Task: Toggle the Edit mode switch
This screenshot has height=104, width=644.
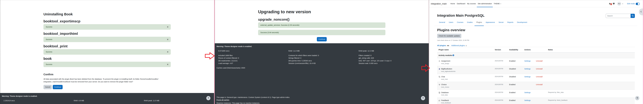Action: (637, 4)
